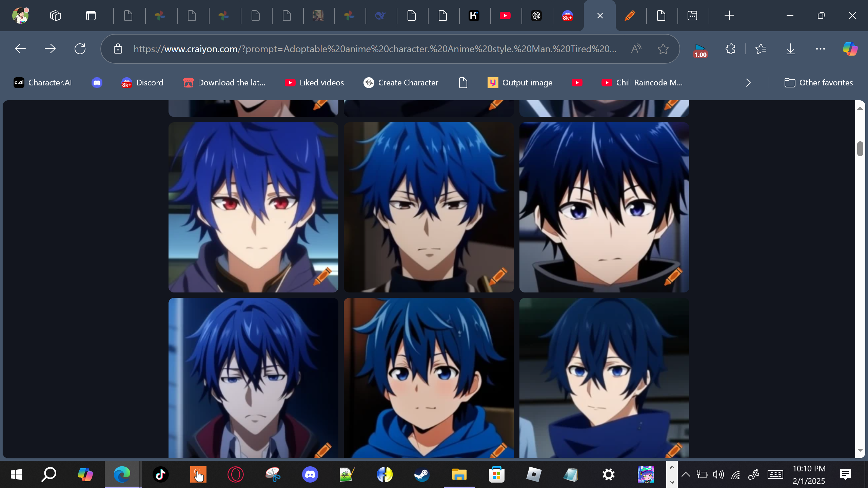Viewport: 868px width, 488px height.
Task: Click pencil edit icon on red-eyed character image
Action: [322, 276]
